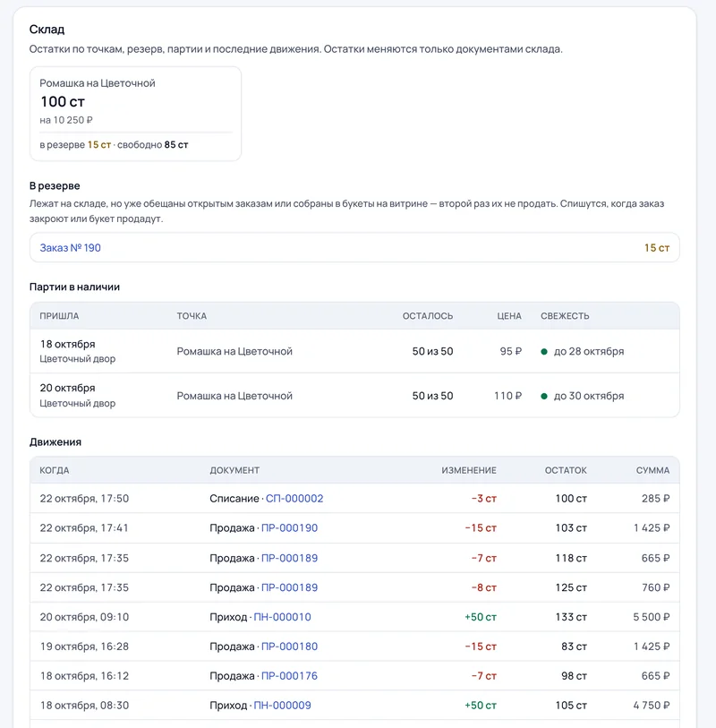
Task: Open sale document ПР-000176
Action: (290, 675)
